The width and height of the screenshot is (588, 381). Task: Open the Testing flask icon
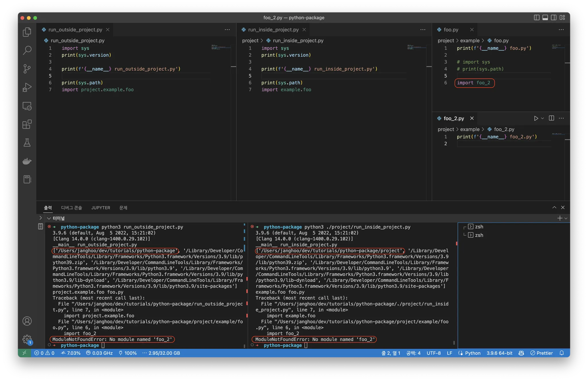[x=27, y=143]
